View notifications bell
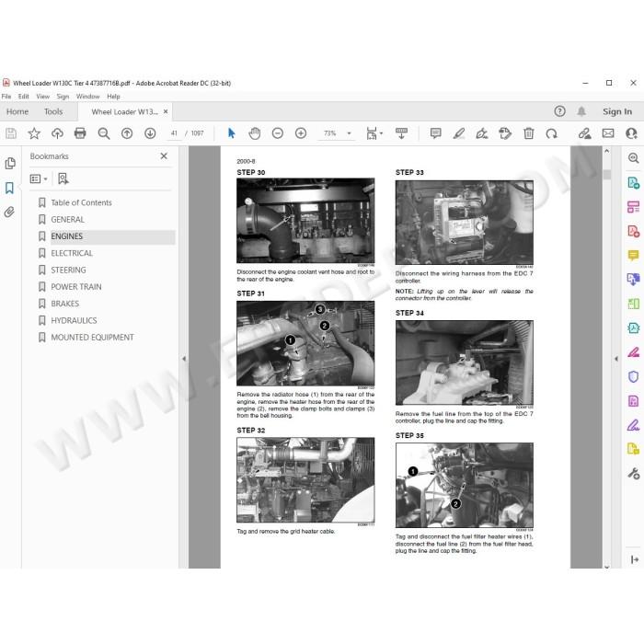This screenshot has width=644, height=644. (581, 111)
